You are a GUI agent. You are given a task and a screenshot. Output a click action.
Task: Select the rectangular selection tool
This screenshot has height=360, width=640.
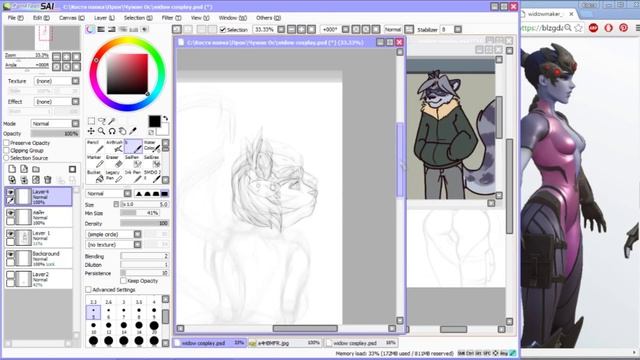click(x=91, y=121)
